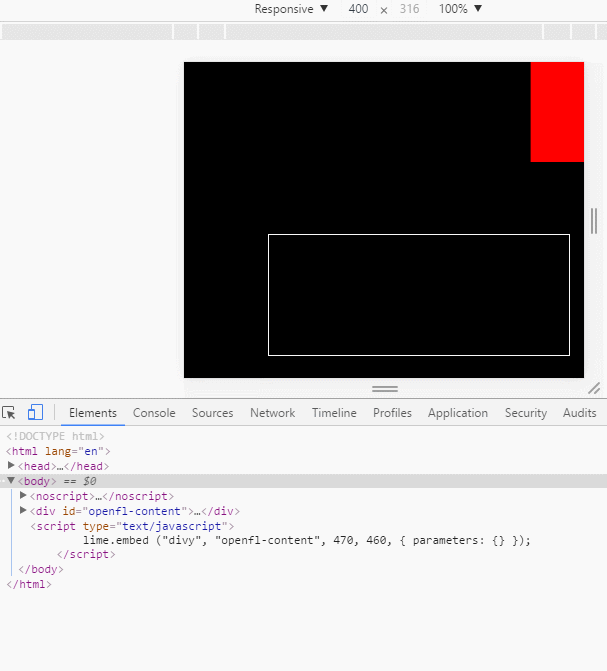Open the Audits tab
The width and height of the screenshot is (607, 671).
click(x=579, y=413)
